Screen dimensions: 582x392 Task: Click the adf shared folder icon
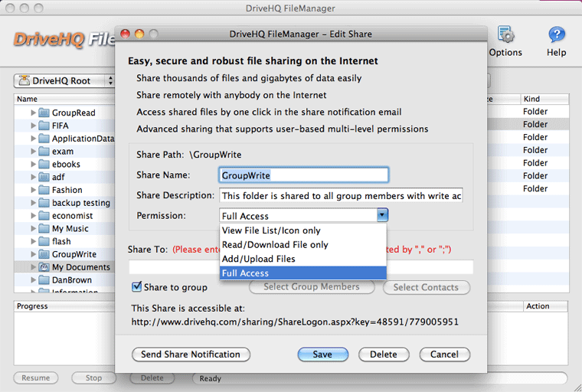pyautogui.click(x=44, y=177)
